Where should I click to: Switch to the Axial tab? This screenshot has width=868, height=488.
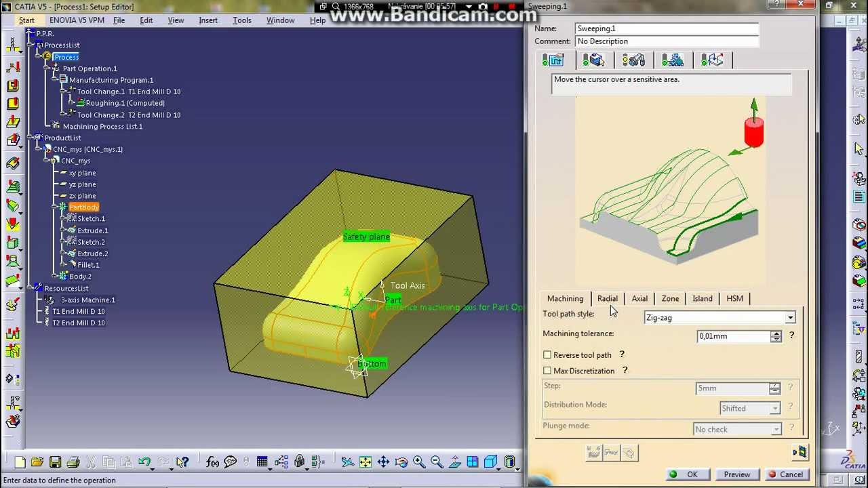click(x=639, y=298)
